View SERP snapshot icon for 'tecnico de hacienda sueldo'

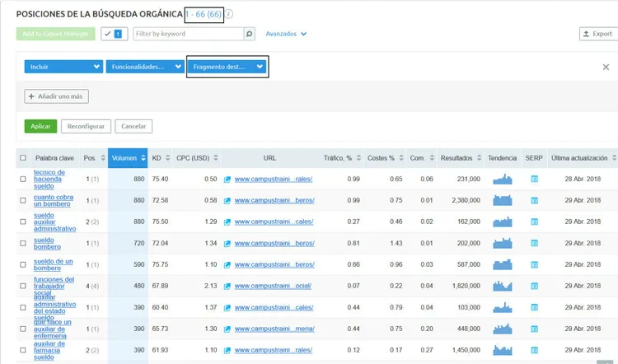point(535,179)
